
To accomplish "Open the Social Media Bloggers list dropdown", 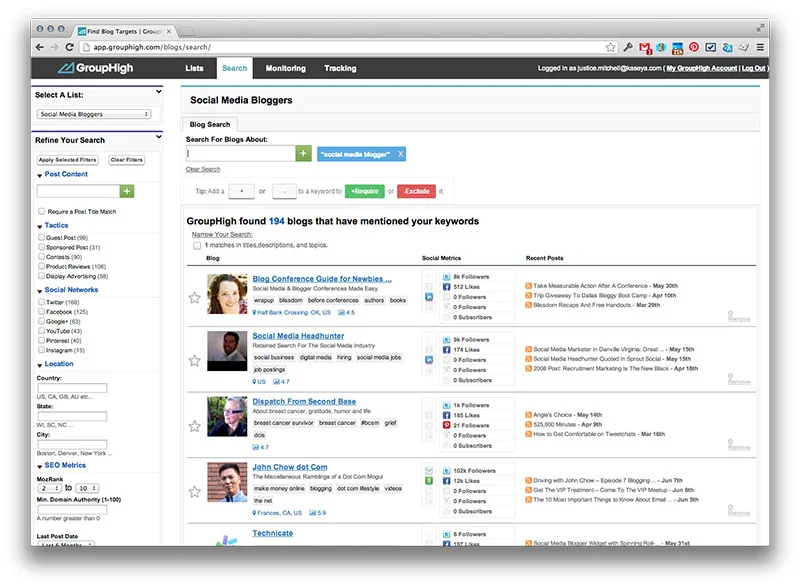I will (94, 114).
